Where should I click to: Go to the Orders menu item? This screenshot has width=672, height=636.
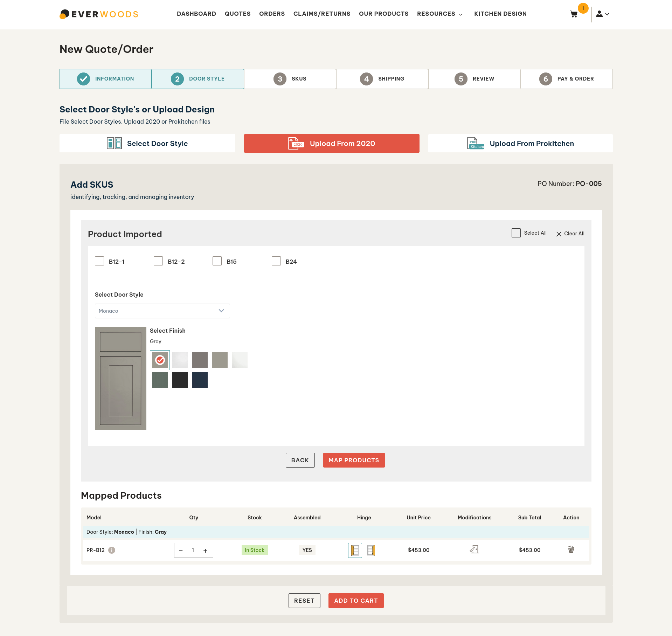click(x=272, y=14)
